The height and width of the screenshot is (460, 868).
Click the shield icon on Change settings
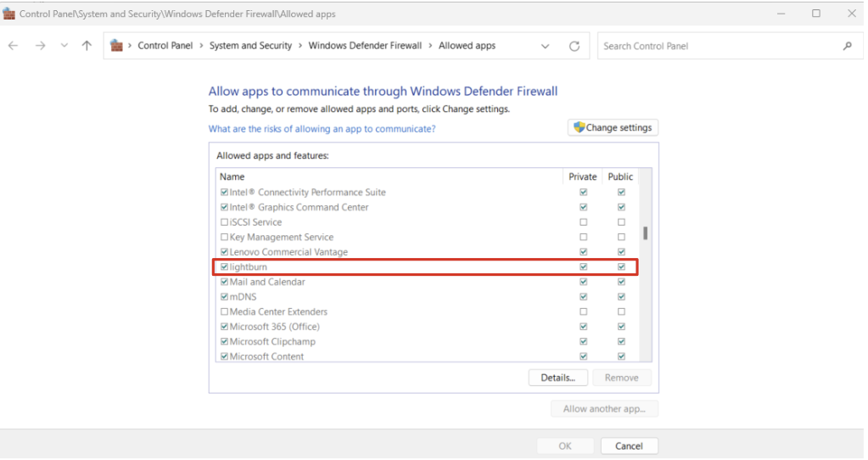click(x=579, y=127)
